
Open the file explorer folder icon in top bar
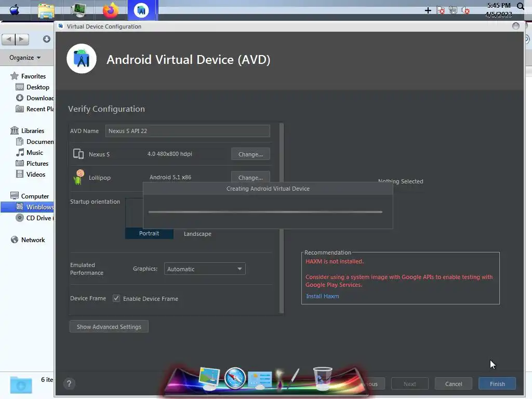(x=46, y=11)
